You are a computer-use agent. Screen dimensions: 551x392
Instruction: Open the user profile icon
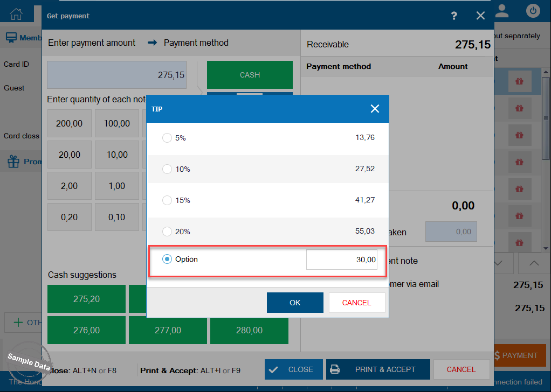click(x=502, y=11)
